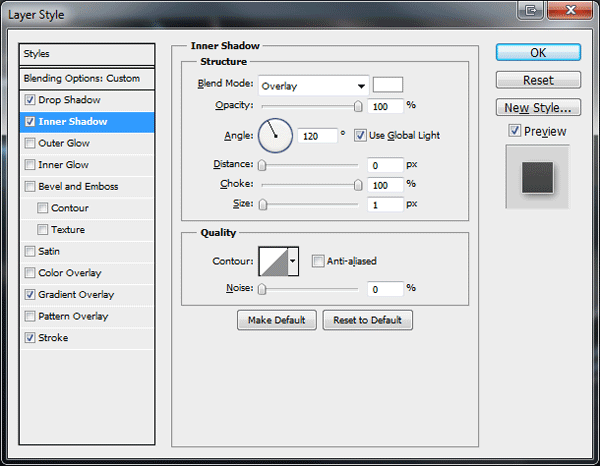This screenshot has width=600, height=466.
Task: Click the Size slider handle
Action: pyautogui.click(x=262, y=205)
